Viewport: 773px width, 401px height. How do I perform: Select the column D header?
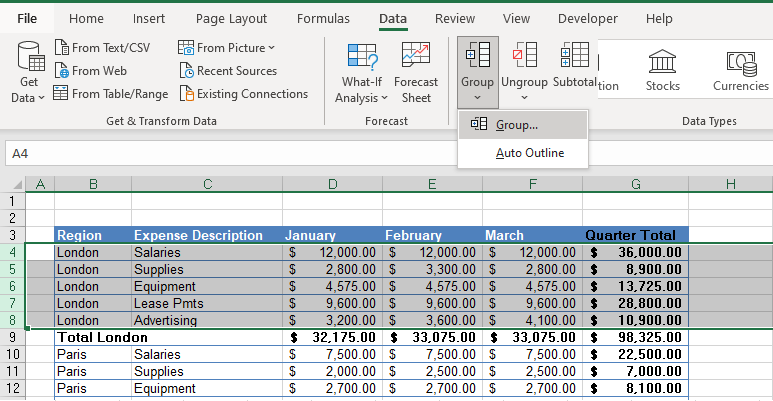pos(333,183)
